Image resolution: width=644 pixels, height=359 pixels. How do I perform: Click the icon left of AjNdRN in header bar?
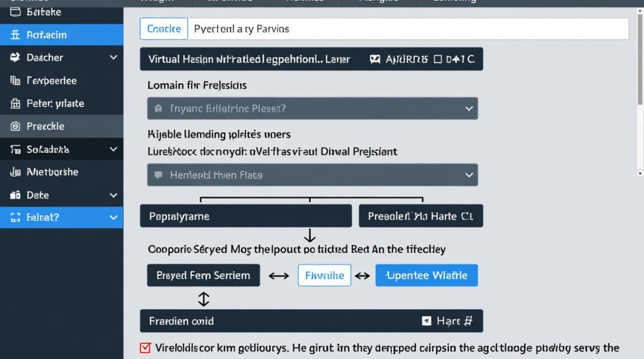(375, 59)
